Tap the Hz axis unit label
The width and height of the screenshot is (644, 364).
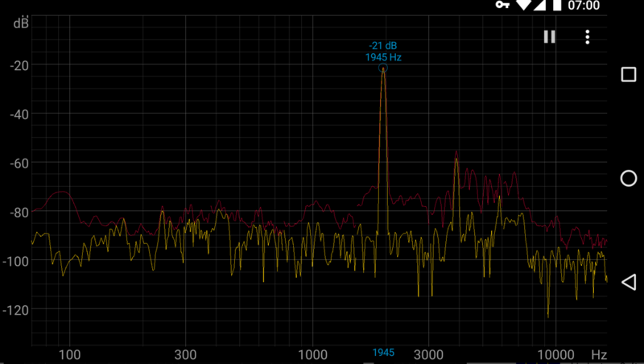599,354
